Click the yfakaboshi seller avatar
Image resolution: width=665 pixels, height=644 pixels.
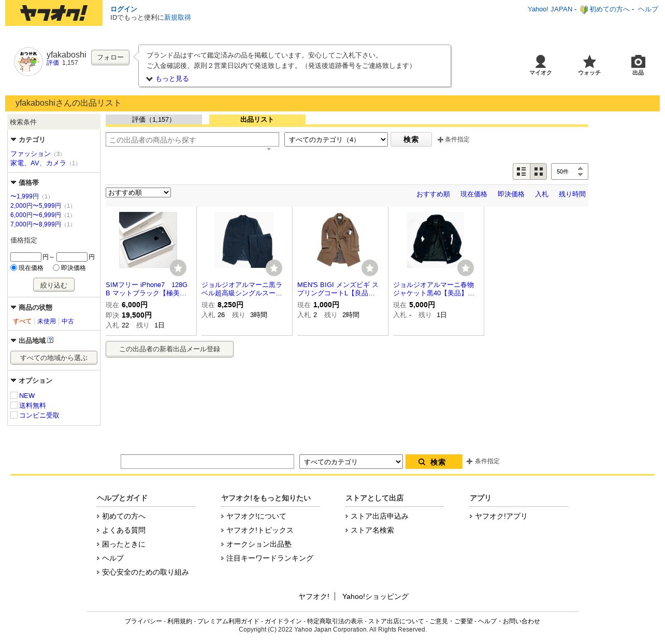click(28, 62)
